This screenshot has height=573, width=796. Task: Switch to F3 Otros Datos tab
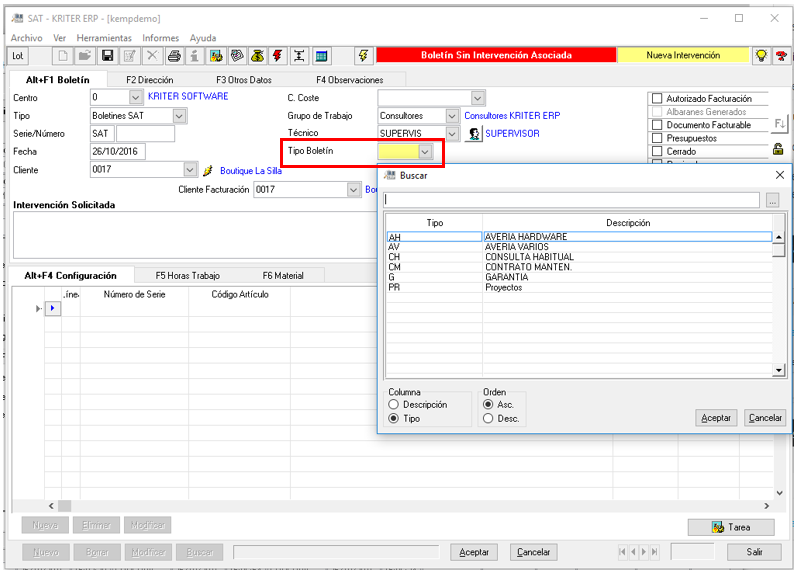[x=244, y=80]
